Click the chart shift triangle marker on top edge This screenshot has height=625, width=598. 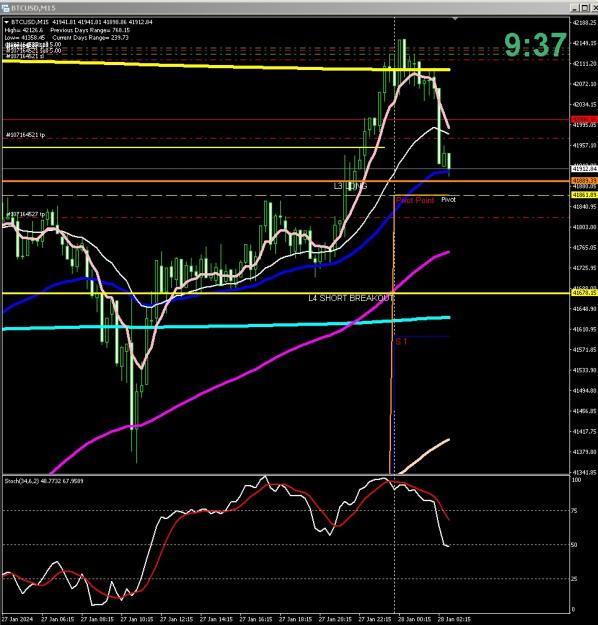tap(455, 19)
